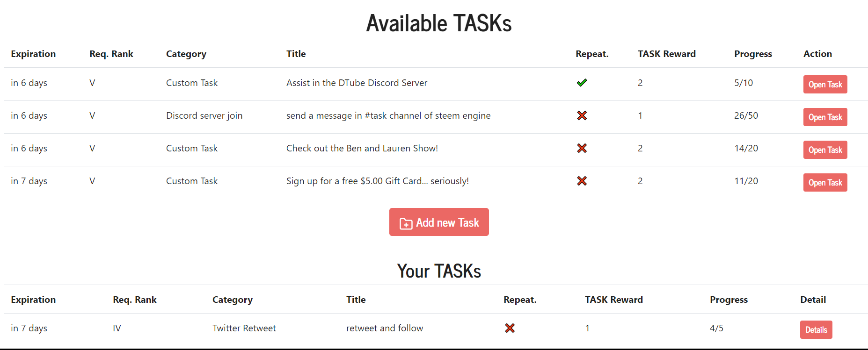
Task: Click Custom Task category in DTube row
Action: pos(192,83)
